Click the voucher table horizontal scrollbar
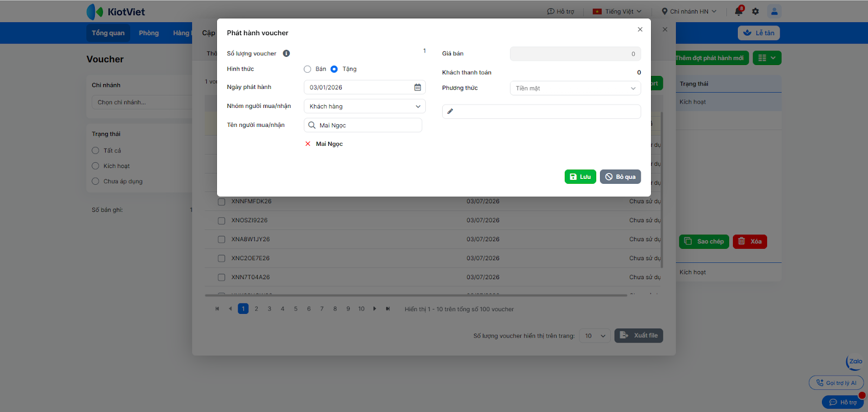Screen dimensions: 868x412 pos(416,295)
